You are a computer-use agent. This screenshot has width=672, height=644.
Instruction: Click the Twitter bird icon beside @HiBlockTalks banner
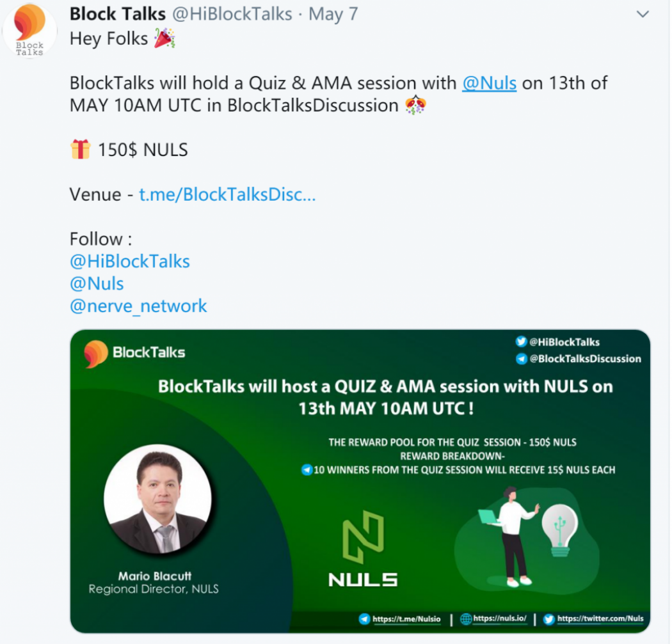coord(521,342)
